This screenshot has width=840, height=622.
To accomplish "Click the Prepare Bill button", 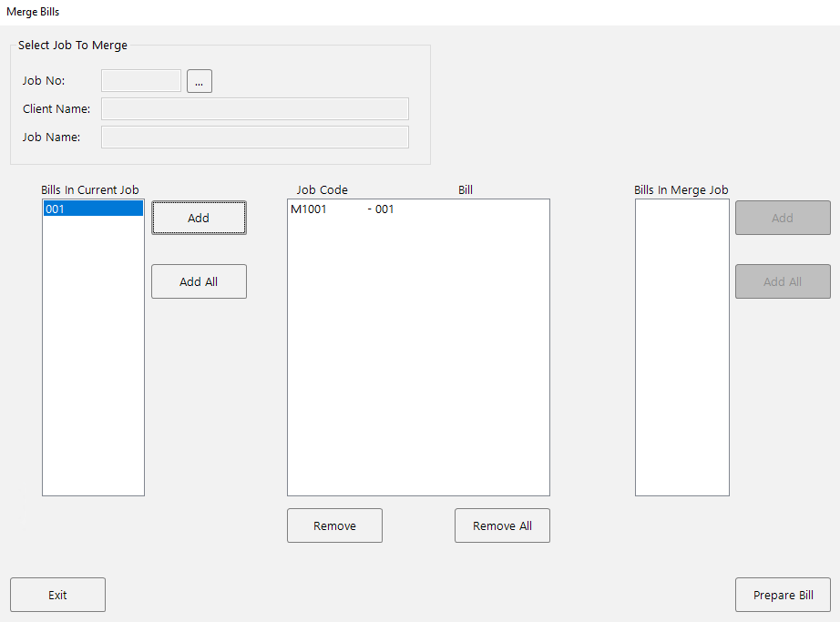I will coord(783,595).
